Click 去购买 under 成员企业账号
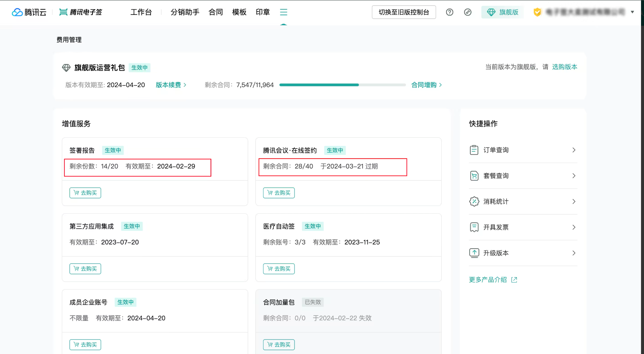Image resolution: width=644 pixels, height=354 pixels. tap(85, 345)
